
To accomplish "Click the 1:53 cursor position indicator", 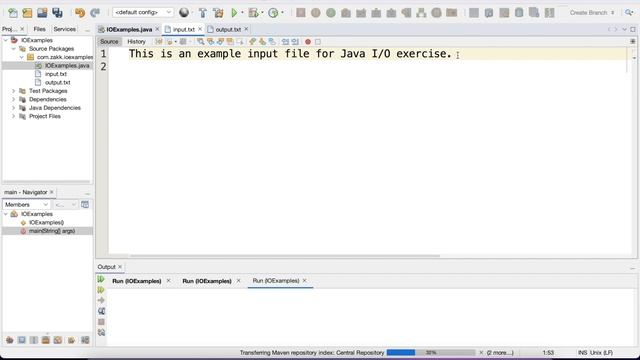I will 548,352.
